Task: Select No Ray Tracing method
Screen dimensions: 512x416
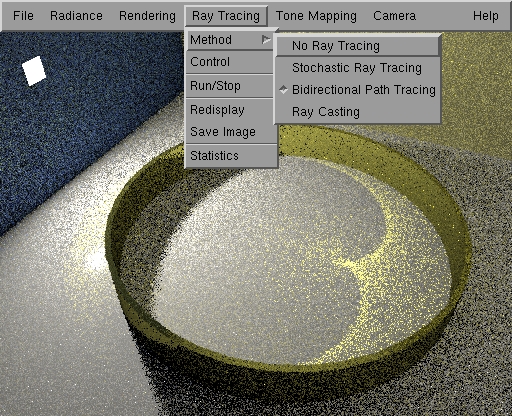Action: (358, 46)
